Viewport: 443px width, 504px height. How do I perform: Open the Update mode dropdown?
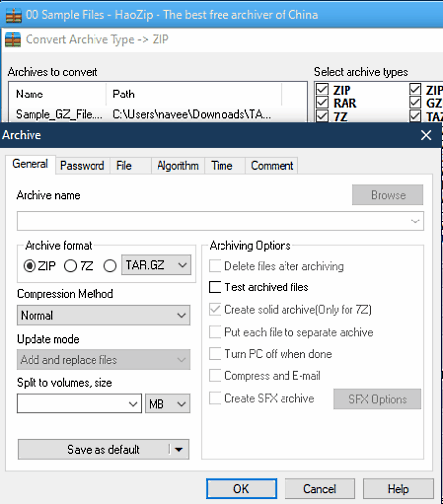[103, 360]
